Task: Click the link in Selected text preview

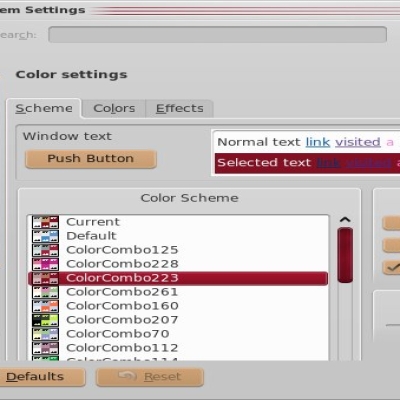Action: pos(328,163)
